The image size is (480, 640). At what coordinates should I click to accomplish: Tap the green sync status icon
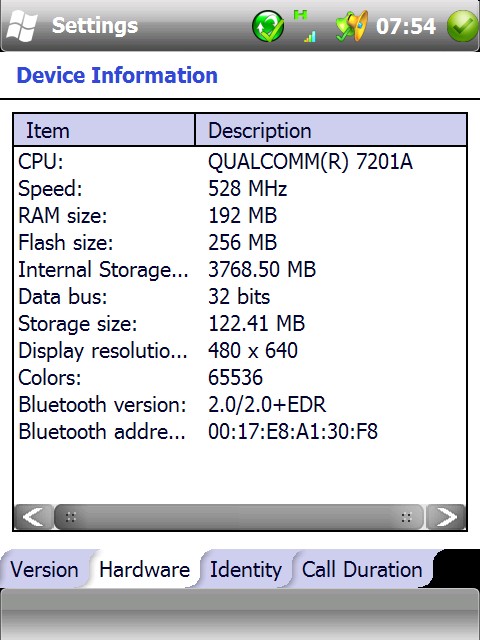[268, 26]
